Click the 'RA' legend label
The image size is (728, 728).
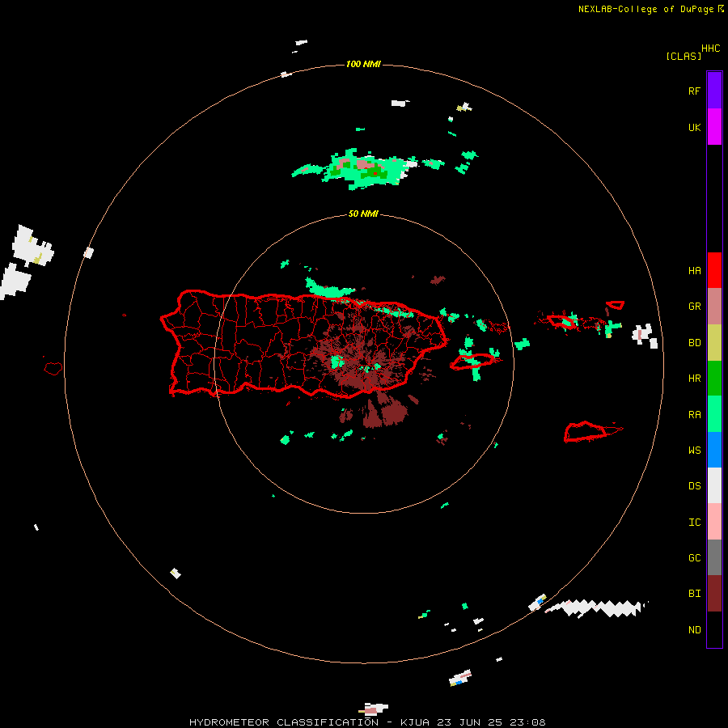click(694, 415)
